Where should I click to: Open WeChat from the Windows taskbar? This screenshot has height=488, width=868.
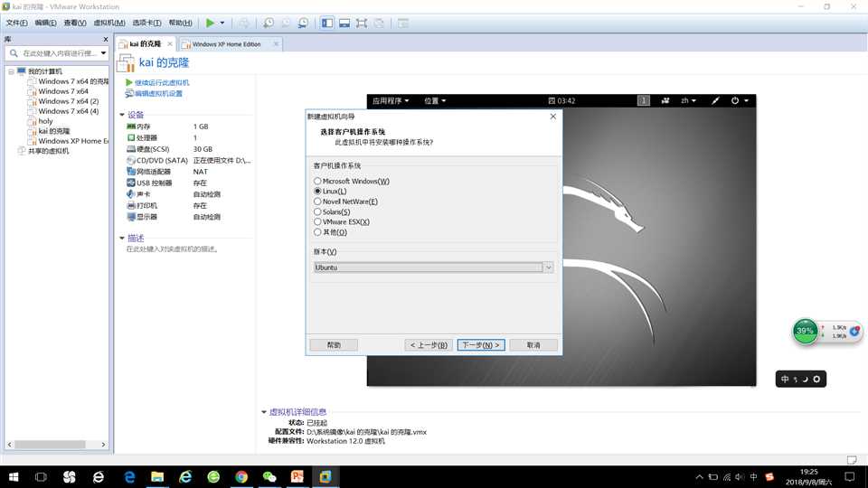269,476
